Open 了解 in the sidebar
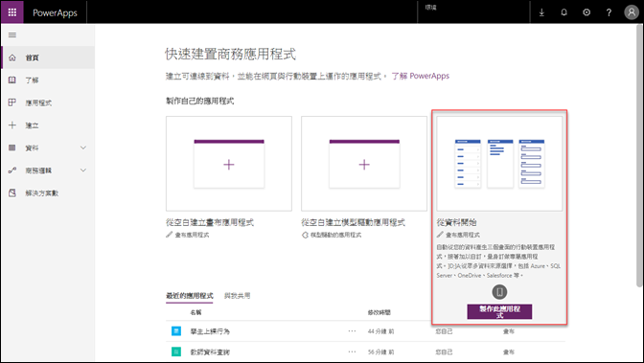 coord(32,80)
